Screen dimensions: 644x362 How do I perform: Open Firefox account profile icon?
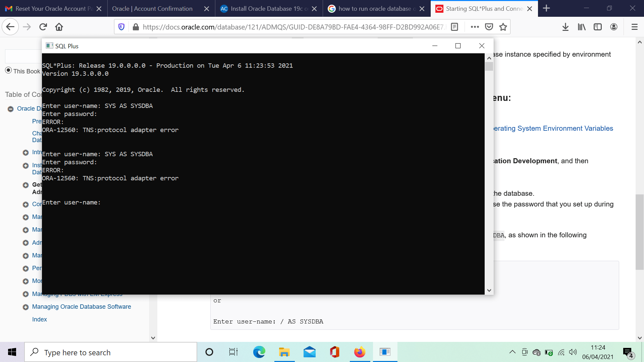click(613, 27)
